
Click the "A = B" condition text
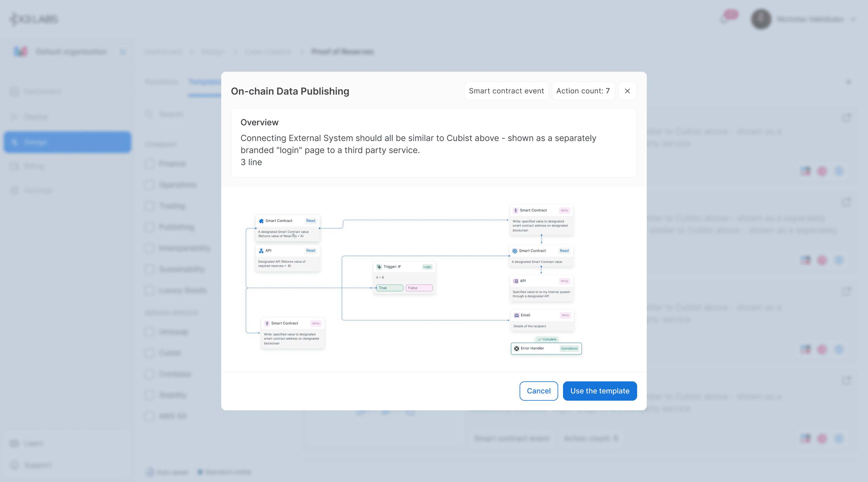click(380, 277)
